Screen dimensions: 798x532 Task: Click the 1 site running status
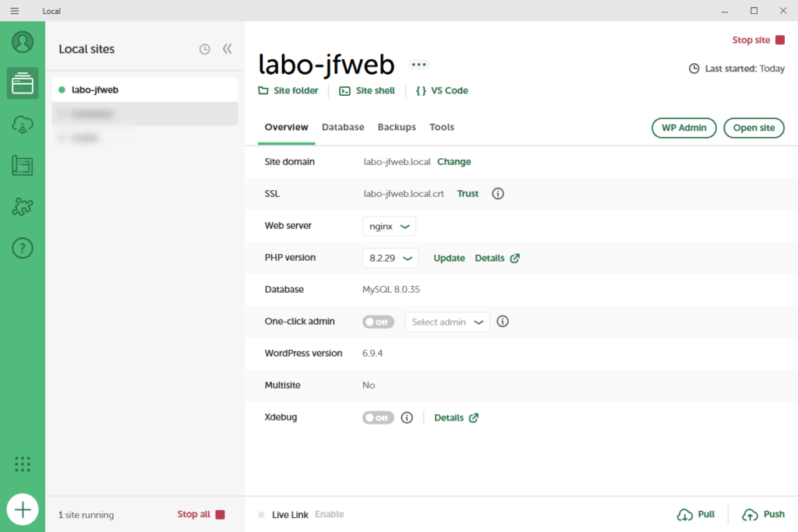[86, 515]
